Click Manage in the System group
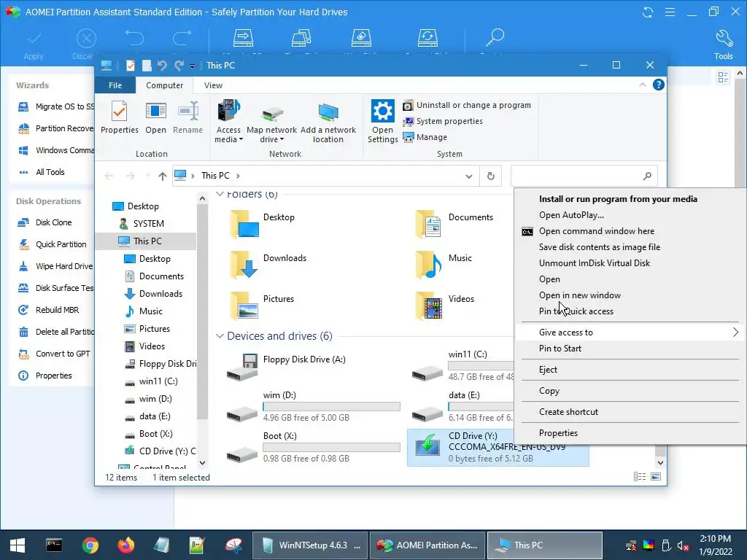The width and height of the screenshot is (747, 560). coord(425,137)
